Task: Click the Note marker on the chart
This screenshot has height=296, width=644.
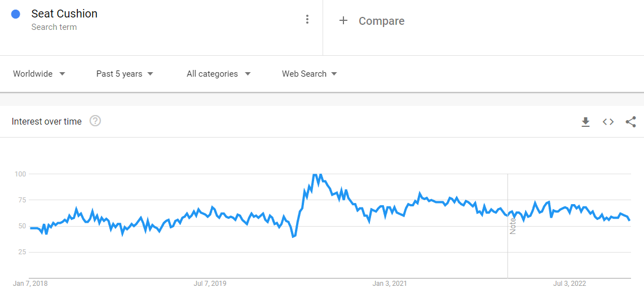Action: (513, 226)
